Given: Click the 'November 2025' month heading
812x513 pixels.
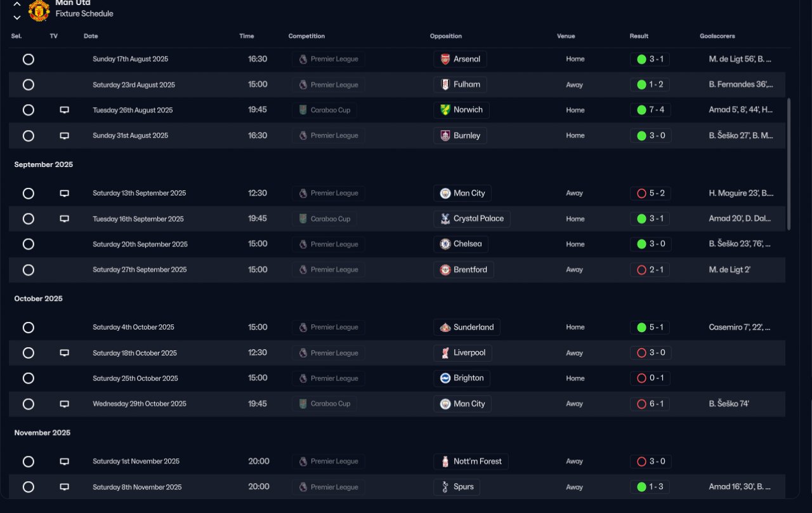Looking at the screenshot, I should click(x=43, y=433).
